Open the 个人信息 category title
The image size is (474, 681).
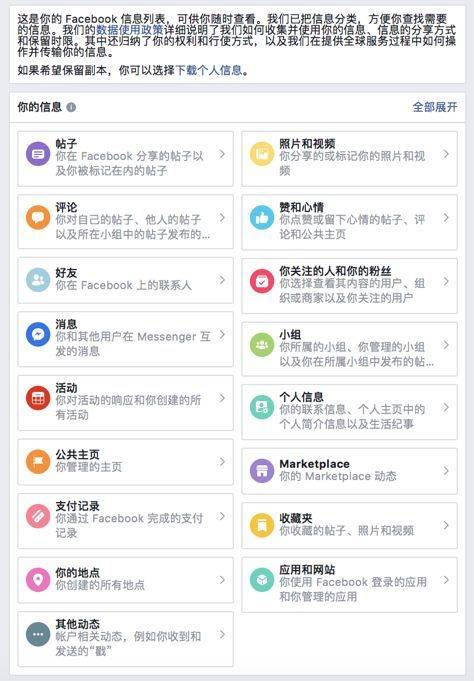coord(301,397)
